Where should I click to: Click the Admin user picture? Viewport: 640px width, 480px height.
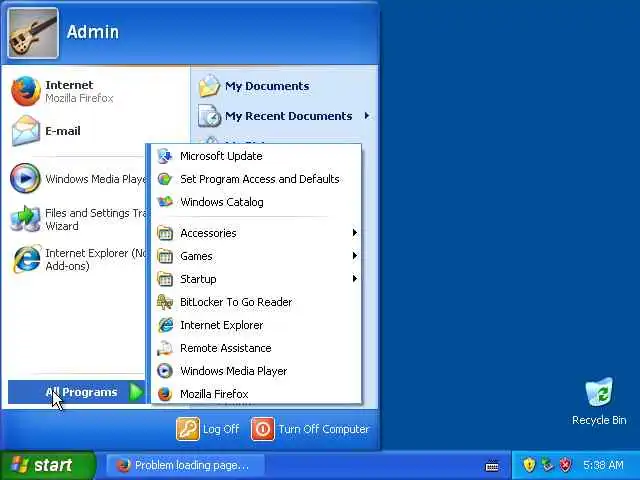click(x=33, y=33)
